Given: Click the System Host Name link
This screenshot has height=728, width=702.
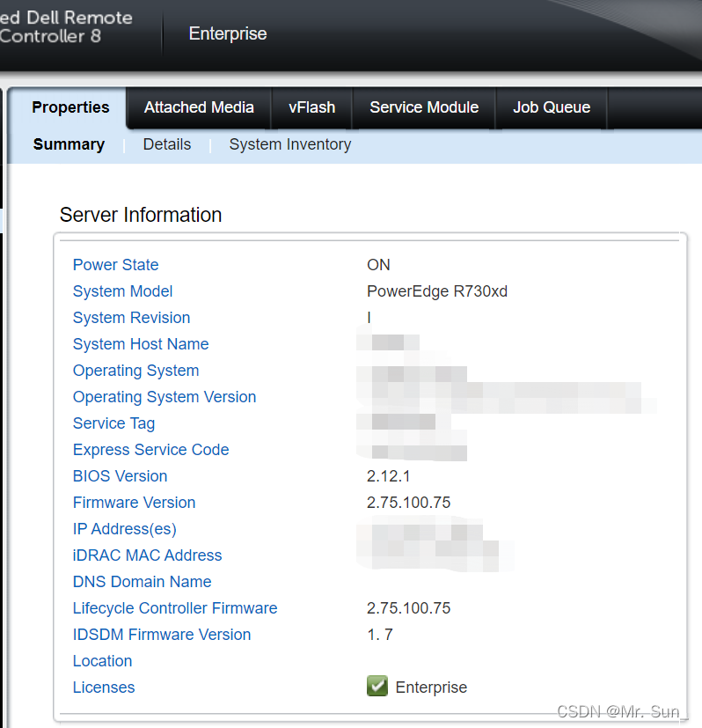Looking at the screenshot, I should (141, 344).
